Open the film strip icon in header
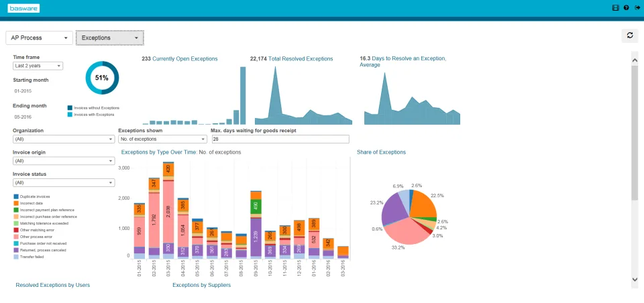The height and width of the screenshot is (303, 644). pos(615,8)
